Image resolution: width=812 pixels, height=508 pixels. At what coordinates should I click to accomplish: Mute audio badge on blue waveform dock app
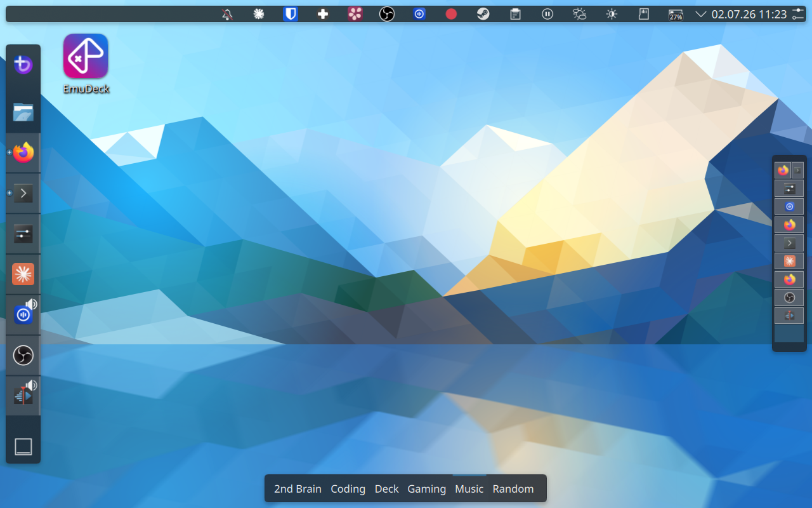(x=32, y=304)
